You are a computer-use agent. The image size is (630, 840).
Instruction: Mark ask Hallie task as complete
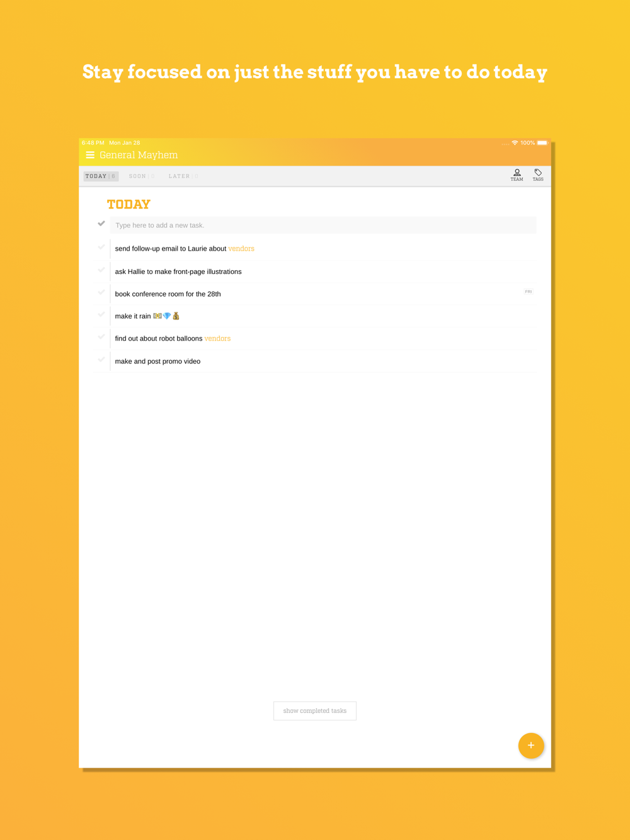point(101,270)
